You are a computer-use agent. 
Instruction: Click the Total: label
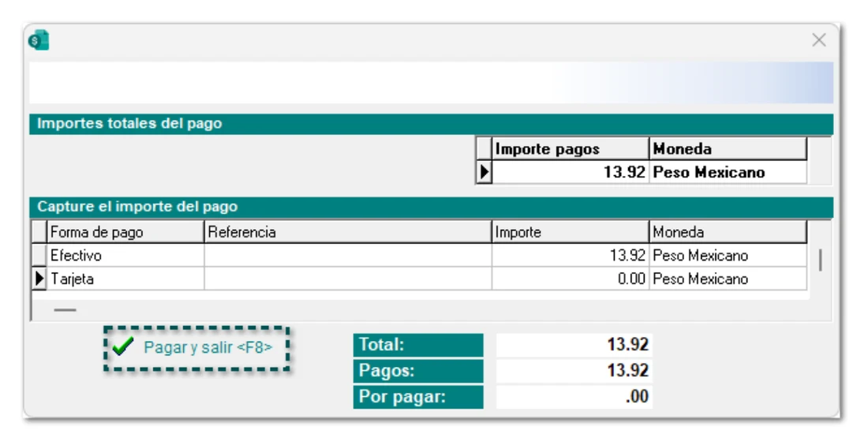pos(418,345)
